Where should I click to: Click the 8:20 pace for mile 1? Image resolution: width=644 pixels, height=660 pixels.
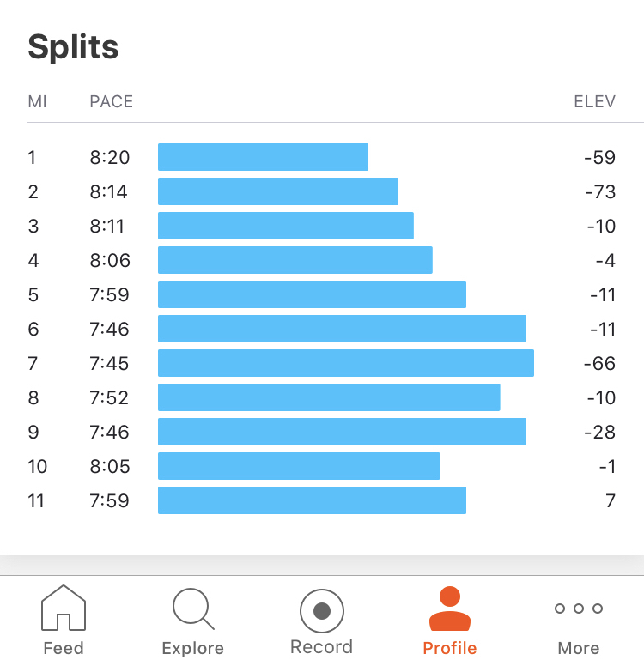pos(109,157)
